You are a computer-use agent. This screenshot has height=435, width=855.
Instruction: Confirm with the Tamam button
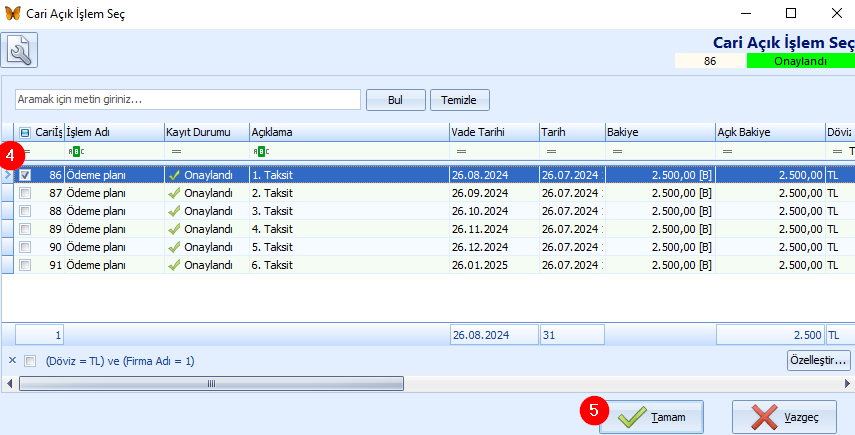click(x=651, y=417)
